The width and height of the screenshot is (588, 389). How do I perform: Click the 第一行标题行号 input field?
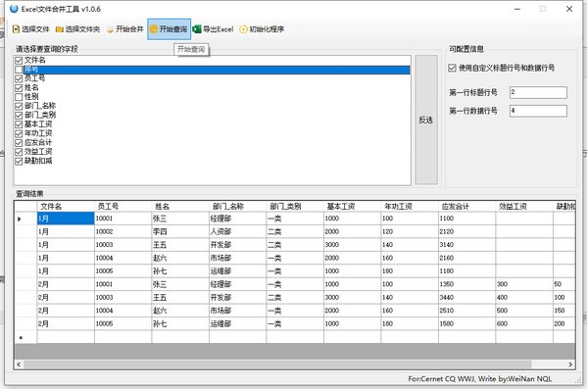(538, 92)
